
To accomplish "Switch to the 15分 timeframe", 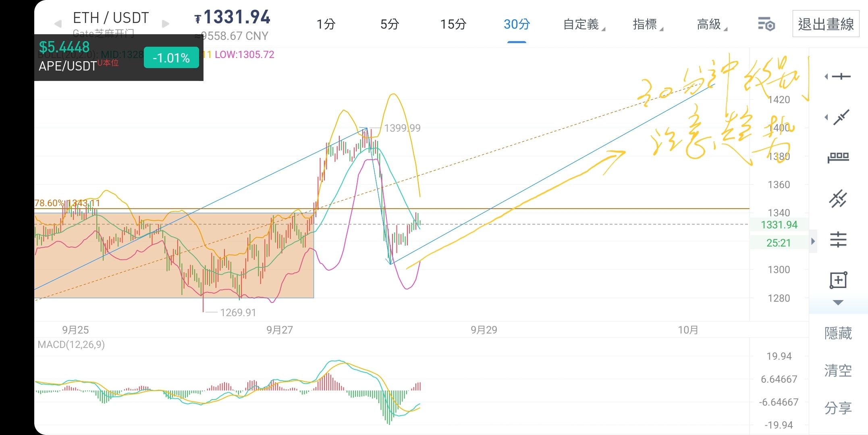I will (x=453, y=25).
